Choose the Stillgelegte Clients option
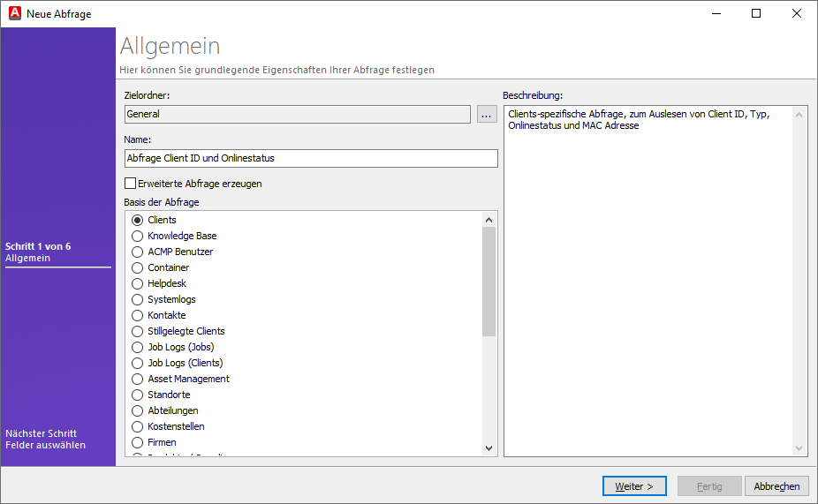Viewport: 818px width, 504px height. [x=137, y=331]
